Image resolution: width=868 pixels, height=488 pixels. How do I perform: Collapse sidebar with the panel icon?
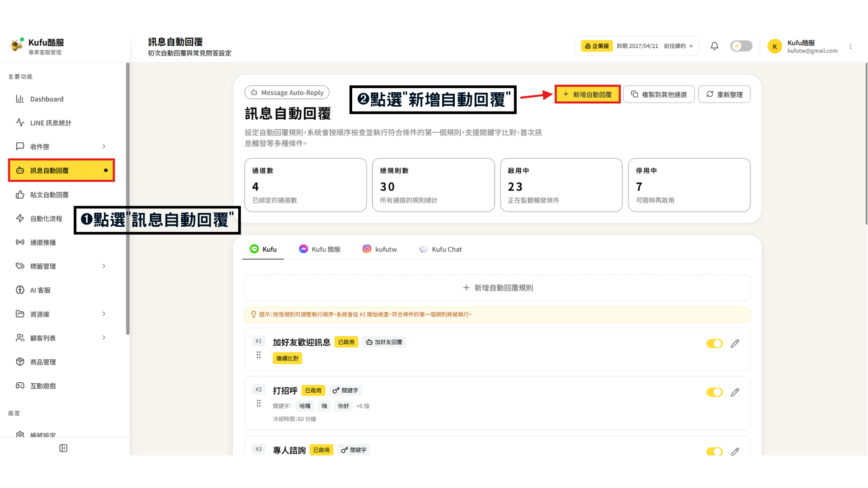click(x=63, y=448)
